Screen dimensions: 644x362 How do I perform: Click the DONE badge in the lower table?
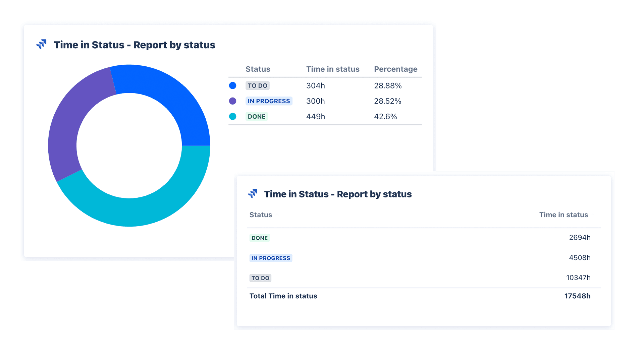coord(260,238)
